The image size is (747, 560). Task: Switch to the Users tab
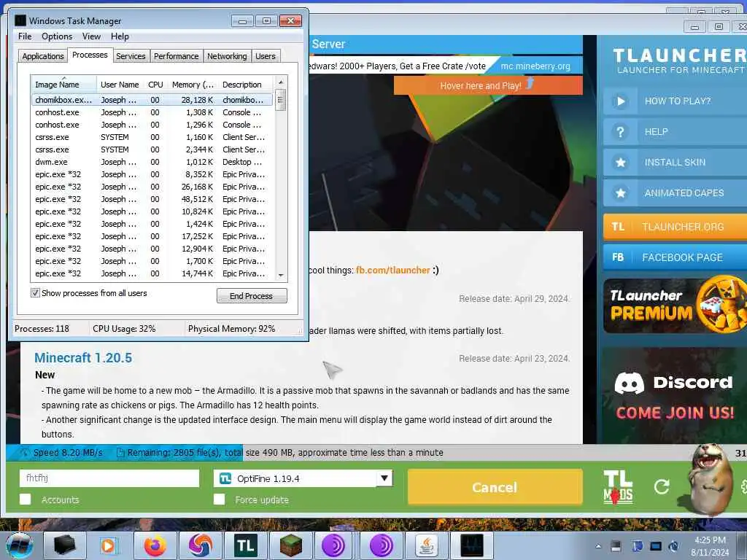(266, 56)
